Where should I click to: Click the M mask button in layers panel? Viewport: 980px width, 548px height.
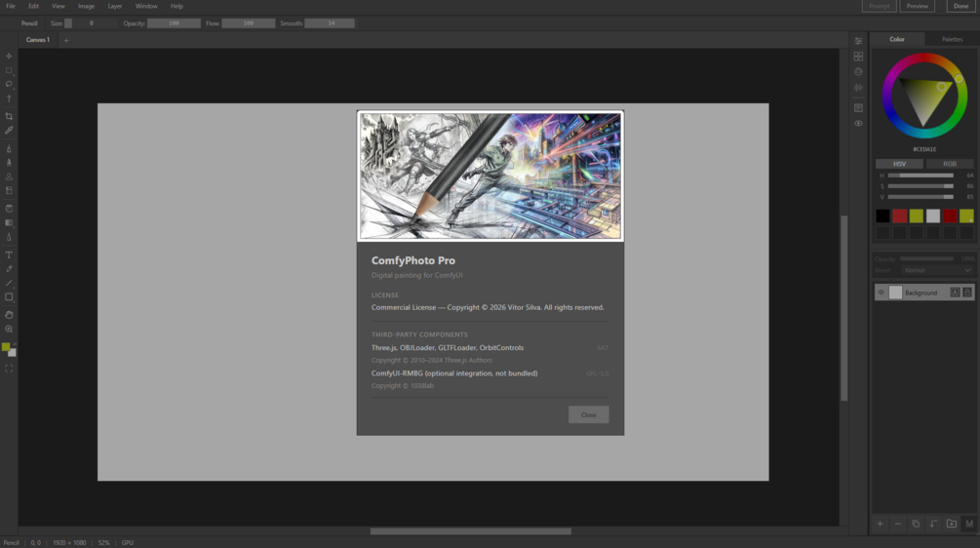[x=968, y=524]
